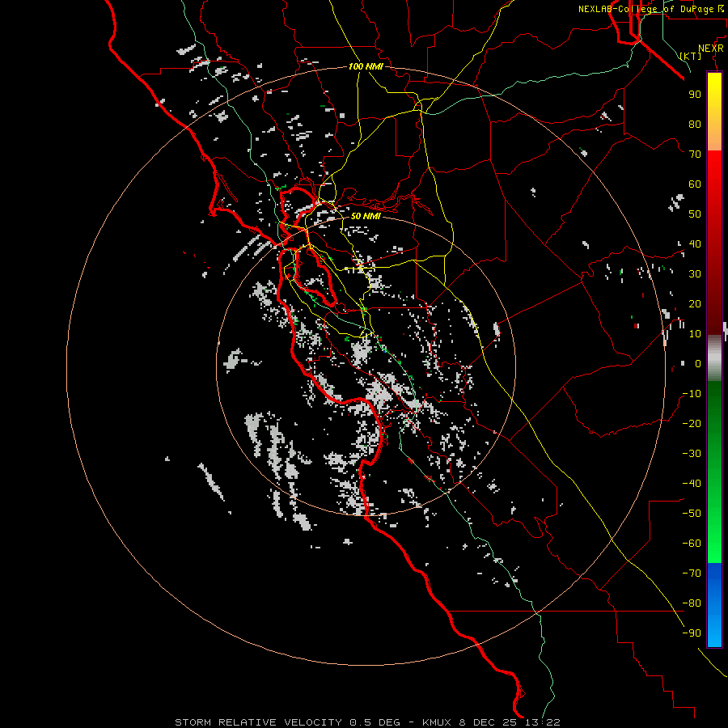The image size is (728, 728).
Task: Click the positive 30 scale label
Action: [x=695, y=274]
